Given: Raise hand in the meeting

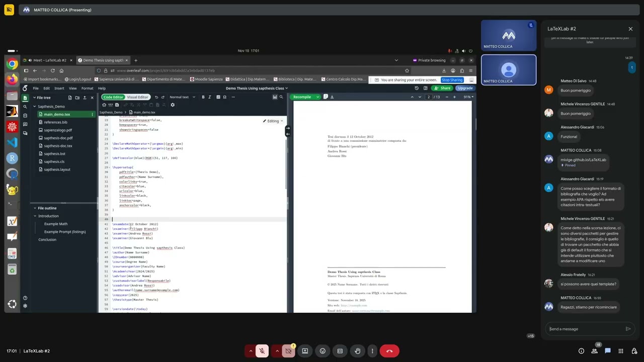Looking at the screenshot, I should (358, 351).
